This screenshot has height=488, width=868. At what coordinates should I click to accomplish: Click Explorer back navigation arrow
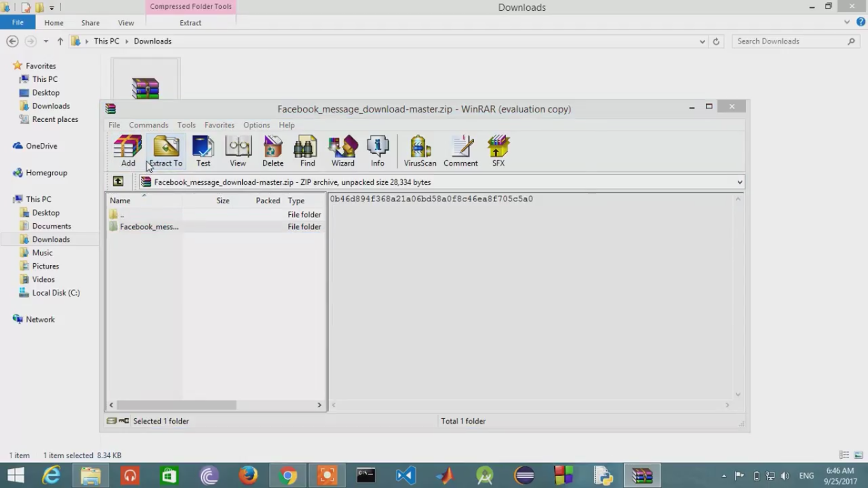(x=12, y=41)
